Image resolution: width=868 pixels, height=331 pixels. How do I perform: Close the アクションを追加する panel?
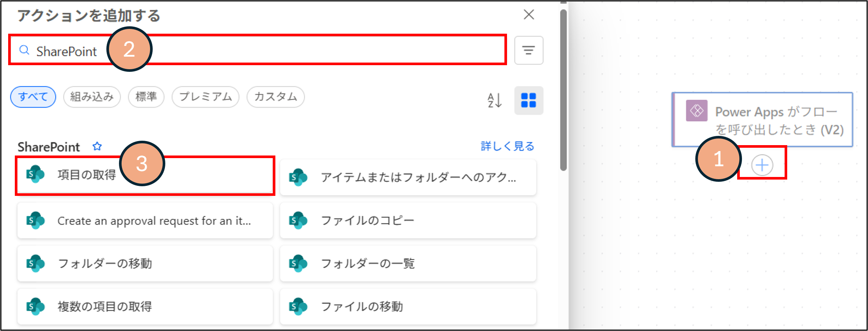click(x=529, y=15)
